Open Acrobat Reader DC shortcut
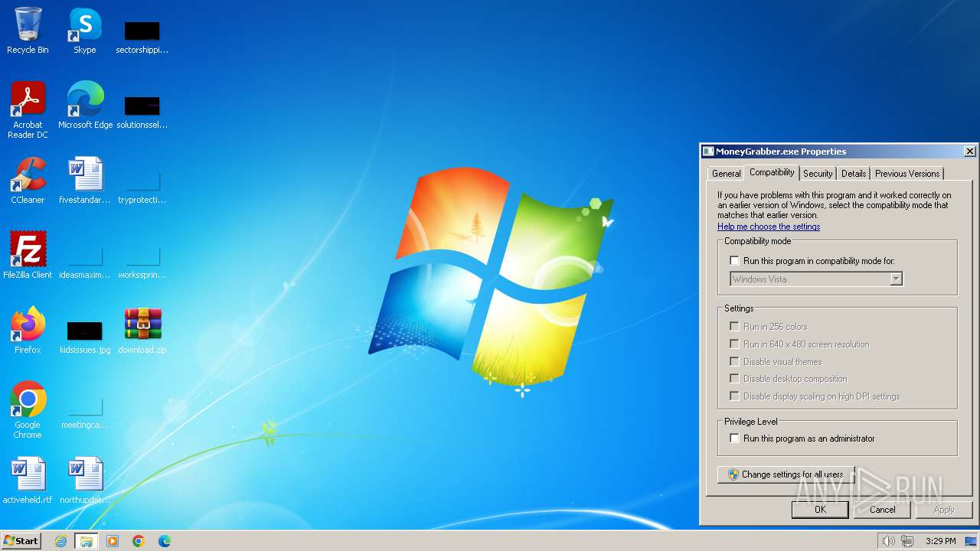980x551 pixels. click(28, 110)
